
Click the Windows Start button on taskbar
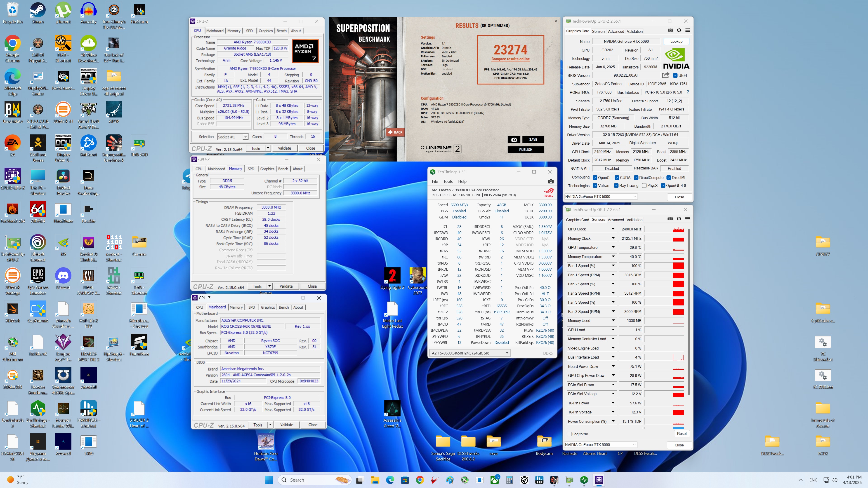tap(269, 480)
